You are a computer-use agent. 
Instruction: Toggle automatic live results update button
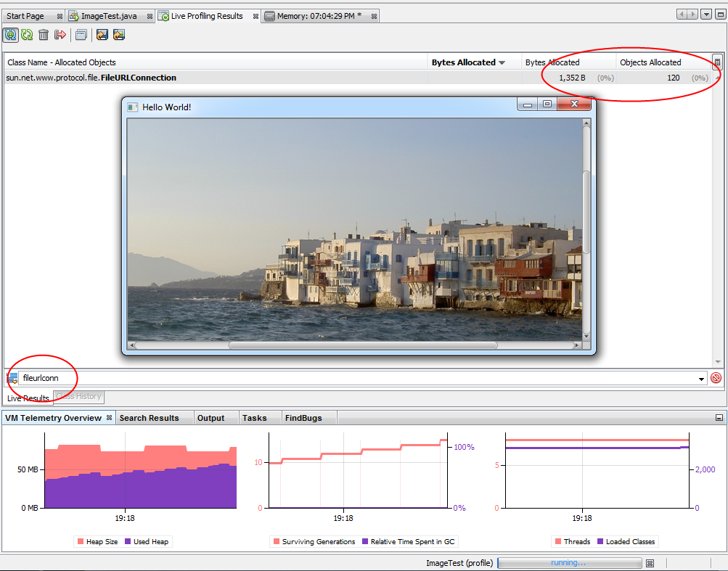11,35
